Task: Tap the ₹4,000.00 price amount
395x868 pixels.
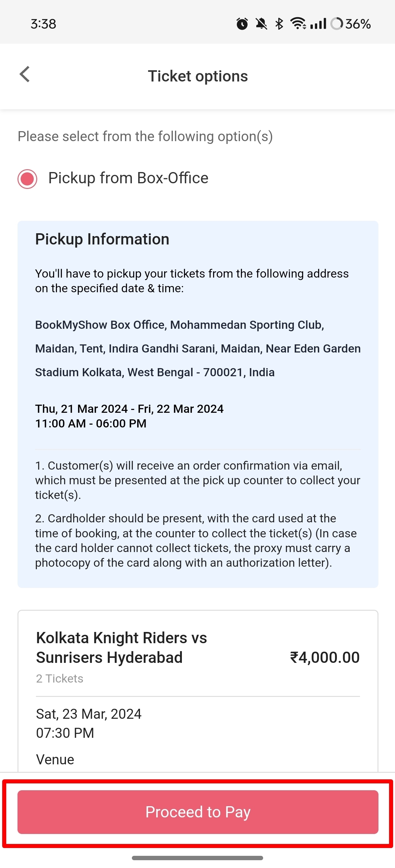Action: pyautogui.click(x=325, y=657)
